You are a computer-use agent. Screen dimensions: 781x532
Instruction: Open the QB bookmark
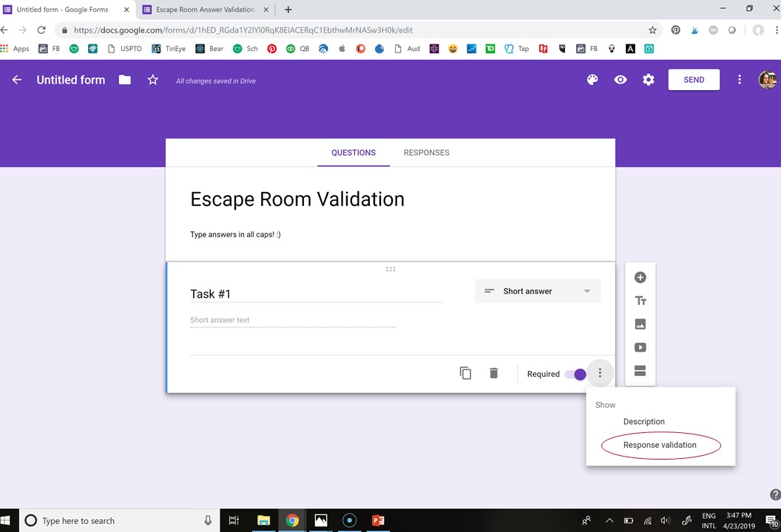[298, 48]
